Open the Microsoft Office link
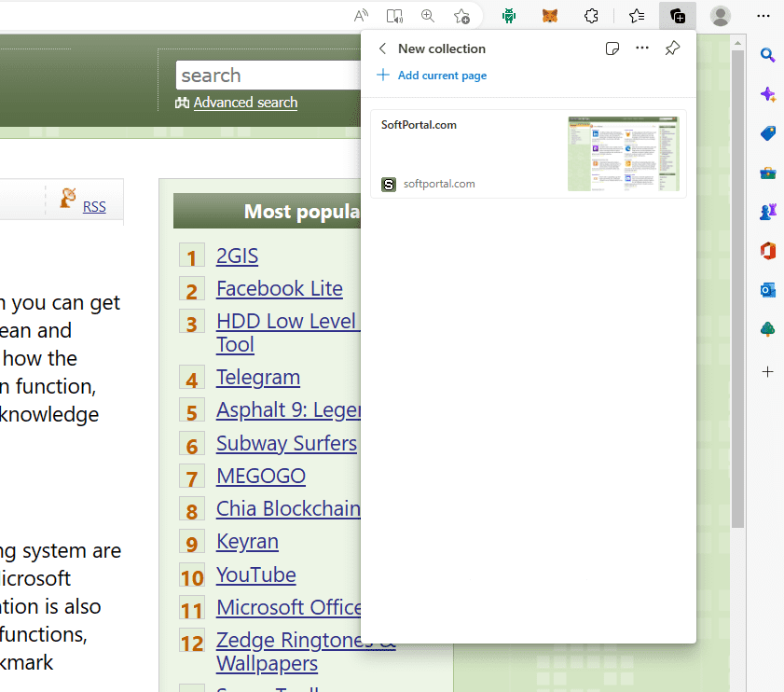This screenshot has height=692, width=784. point(288,608)
